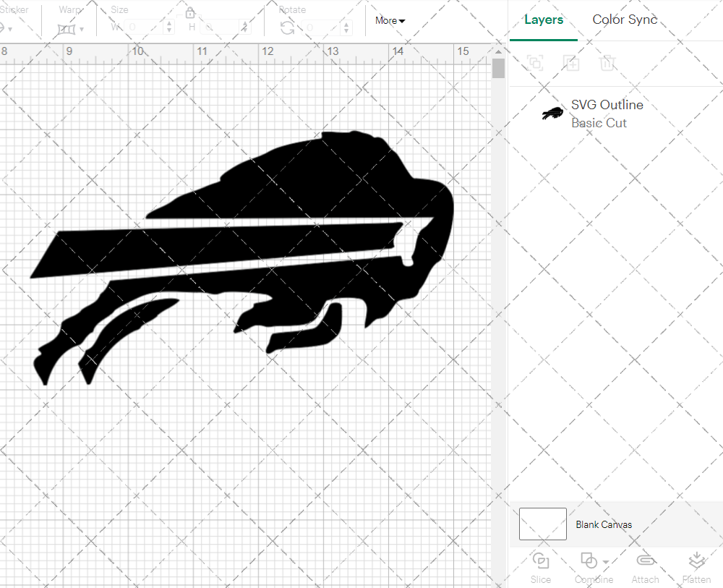Select the Slice tool
723x588 pixels.
pyautogui.click(x=541, y=566)
